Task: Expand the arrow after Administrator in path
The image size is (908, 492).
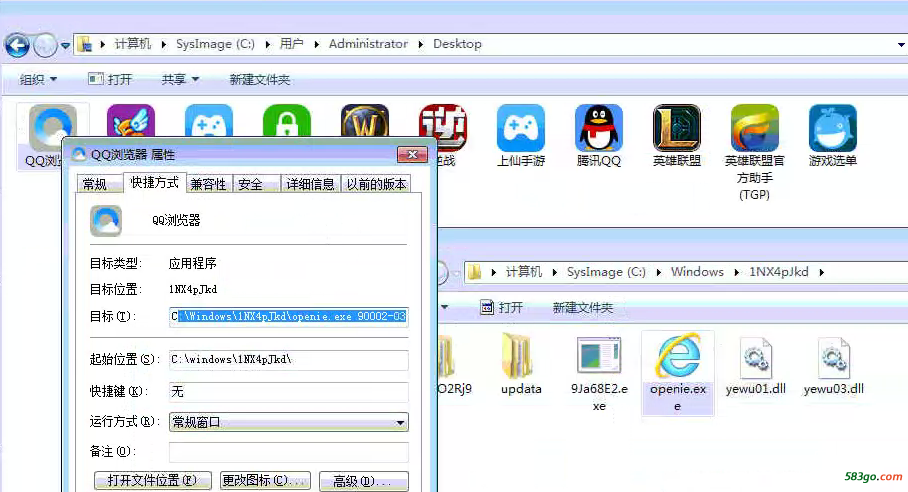Action: (420, 44)
